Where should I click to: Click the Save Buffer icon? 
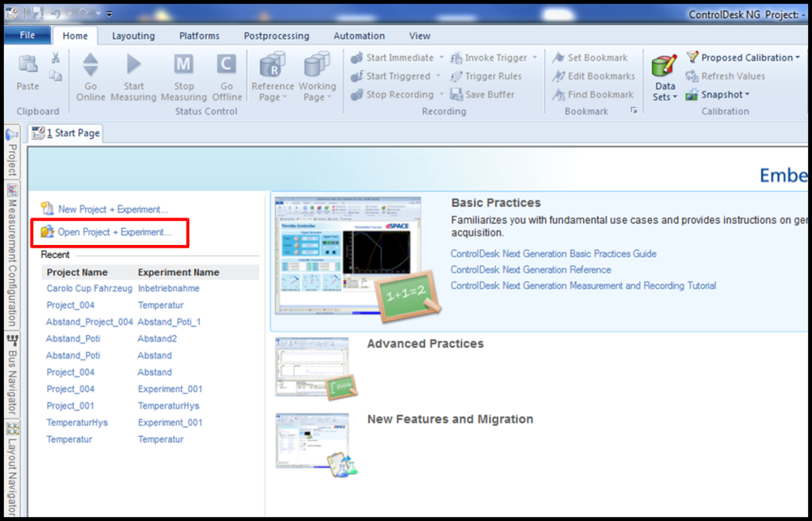point(456,94)
